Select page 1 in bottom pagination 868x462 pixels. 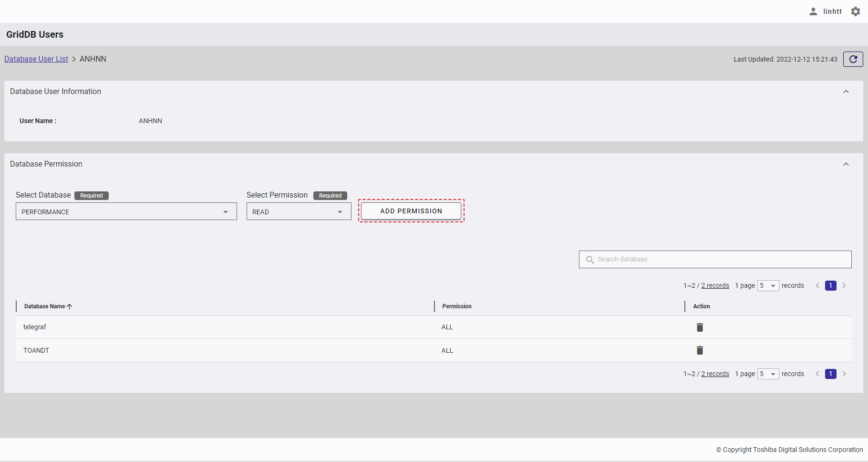click(830, 374)
